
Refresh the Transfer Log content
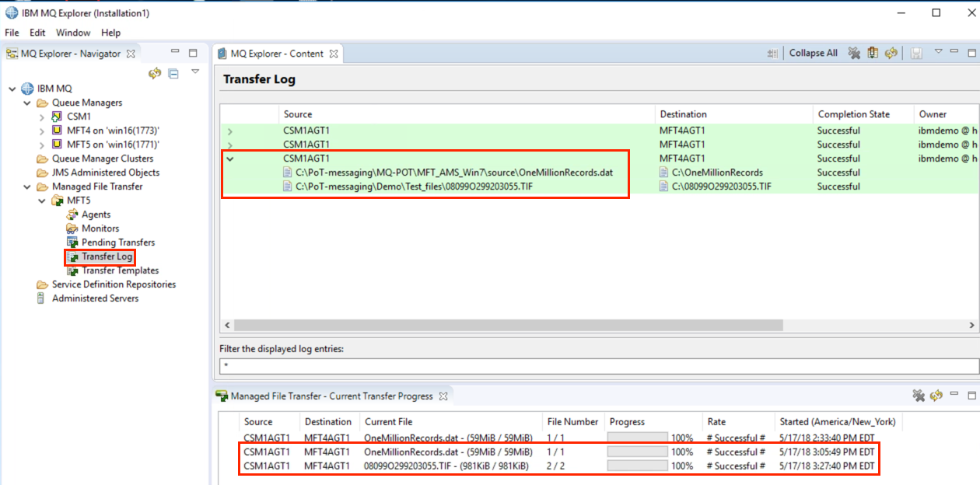pyautogui.click(x=891, y=53)
